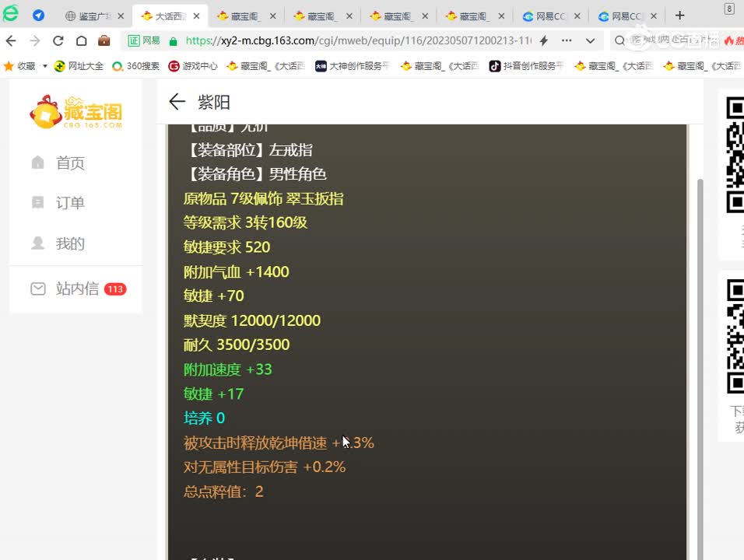Open the 抖音创作服务平台 bookmark
The height and width of the screenshot is (560, 744).
pyautogui.click(x=529, y=66)
